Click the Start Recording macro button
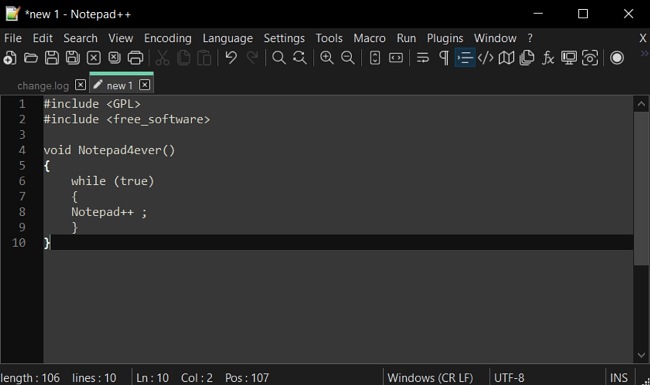This screenshot has height=385, width=650. tap(617, 58)
